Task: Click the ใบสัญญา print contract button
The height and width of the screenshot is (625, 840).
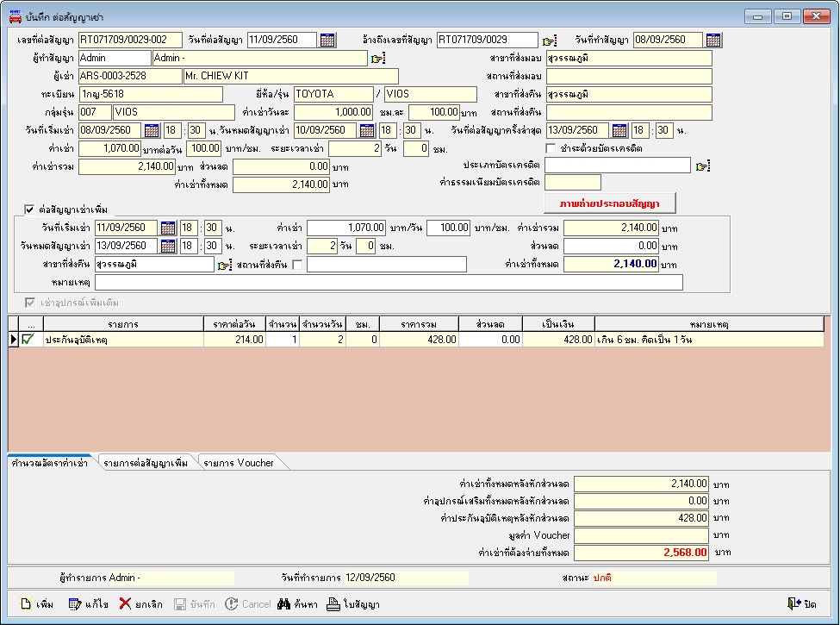Action: pos(353,604)
